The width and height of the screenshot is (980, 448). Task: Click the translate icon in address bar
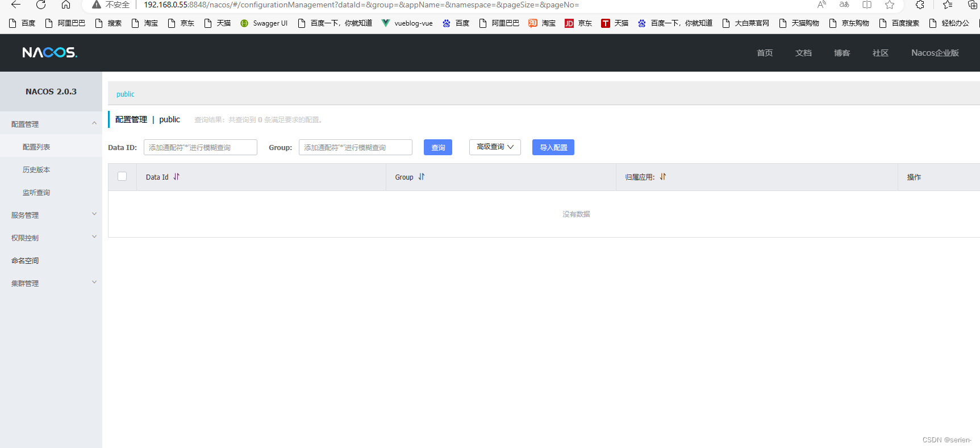coord(844,5)
